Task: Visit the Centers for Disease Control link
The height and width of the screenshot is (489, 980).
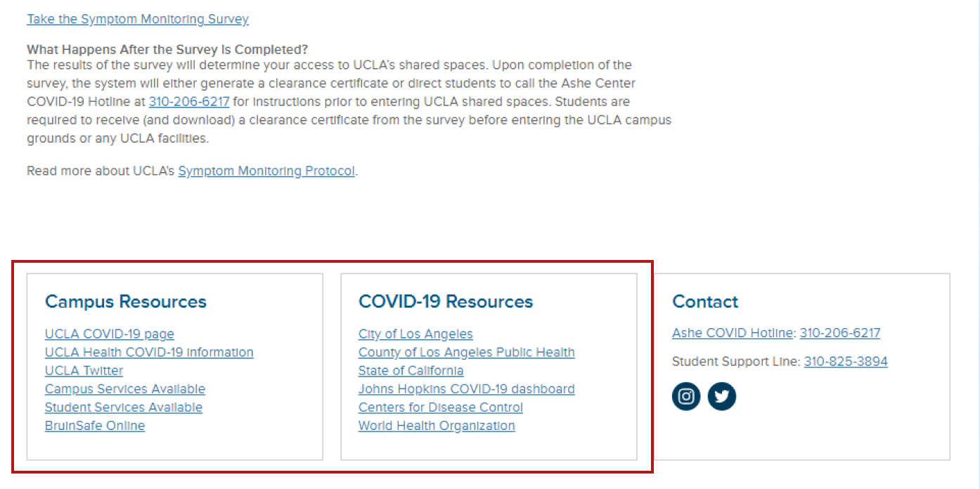Action: tap(441, 407)
